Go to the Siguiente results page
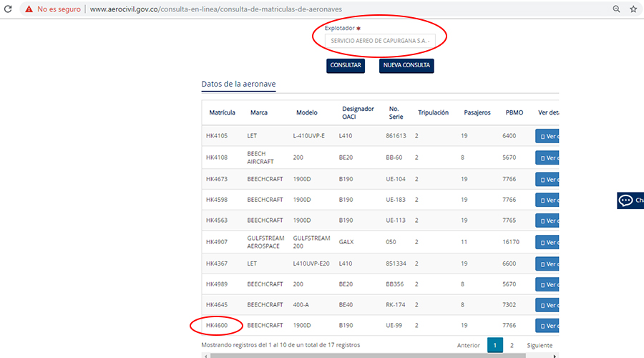644x358 pixels. pos(540,345)
